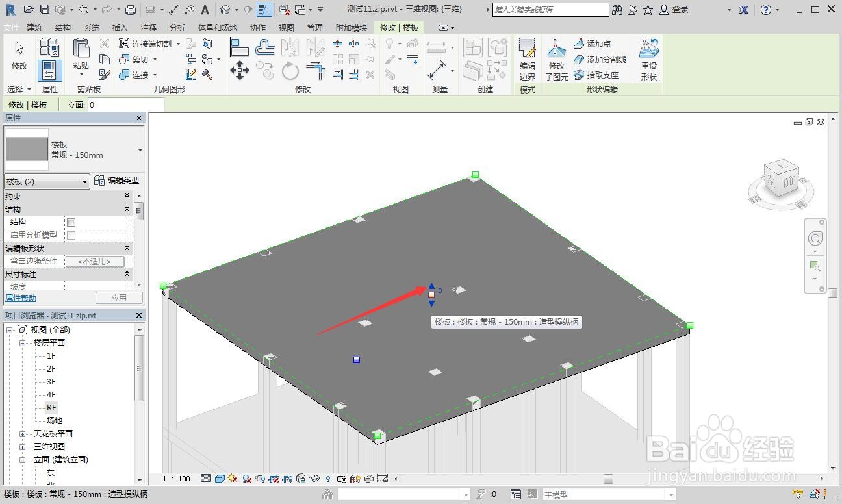
Task: Open the 管理 ribbon tab
Action: pyautogui.click(x=315, y=28)
